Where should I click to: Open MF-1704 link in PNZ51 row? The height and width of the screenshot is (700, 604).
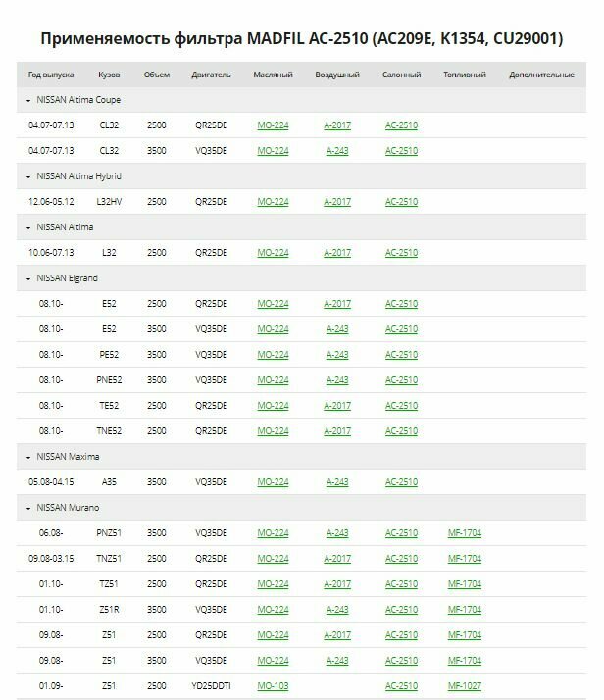point(464,533)
